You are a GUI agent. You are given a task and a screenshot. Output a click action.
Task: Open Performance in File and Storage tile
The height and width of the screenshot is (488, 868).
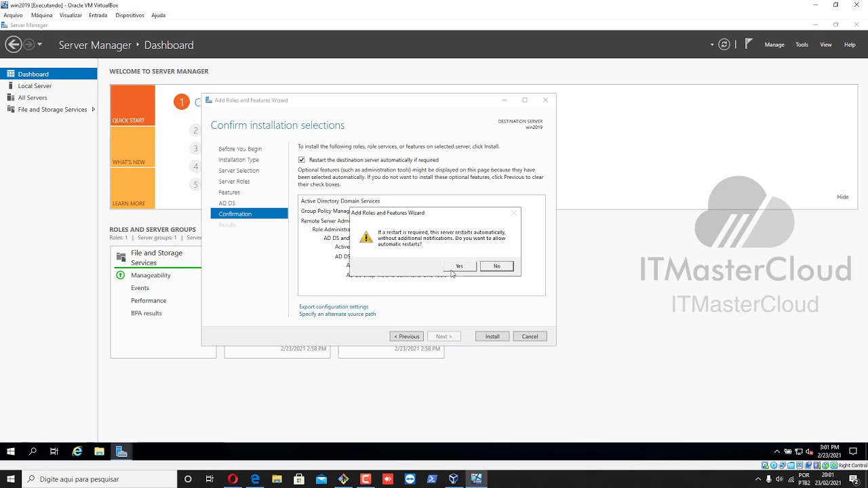[x=149, y=301]
